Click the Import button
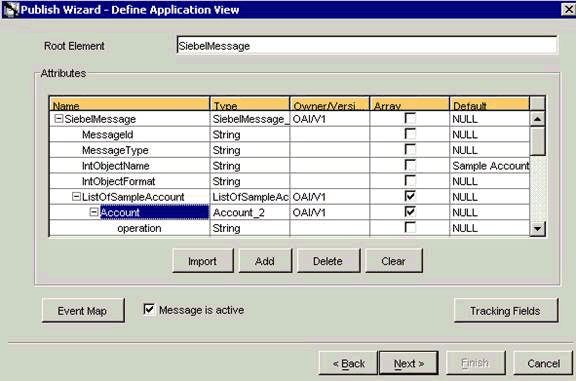 (203, 261)
